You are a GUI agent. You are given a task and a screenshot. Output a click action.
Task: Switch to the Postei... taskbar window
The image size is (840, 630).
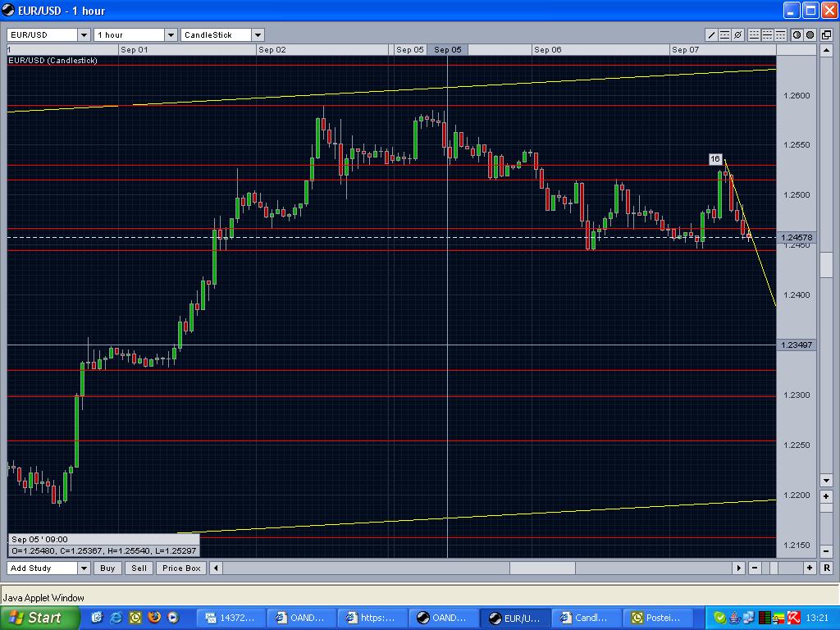[x=657, y=618]
